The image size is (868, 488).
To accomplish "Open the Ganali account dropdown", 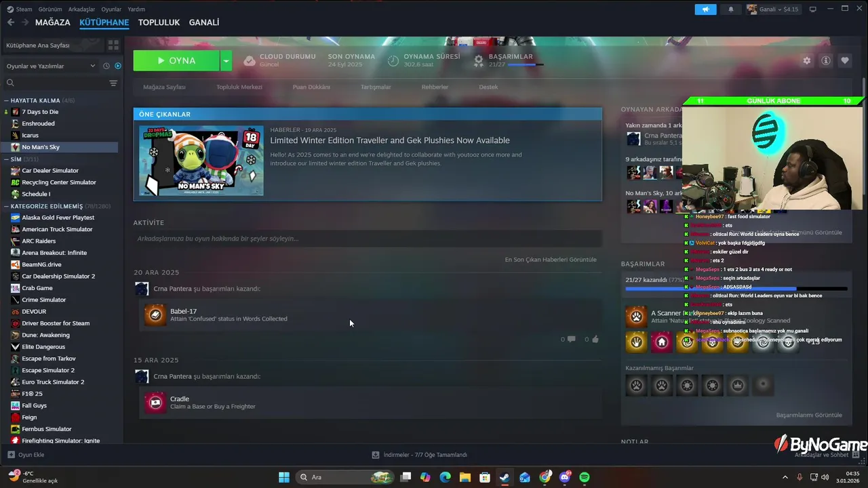I will tap(773, 9).
